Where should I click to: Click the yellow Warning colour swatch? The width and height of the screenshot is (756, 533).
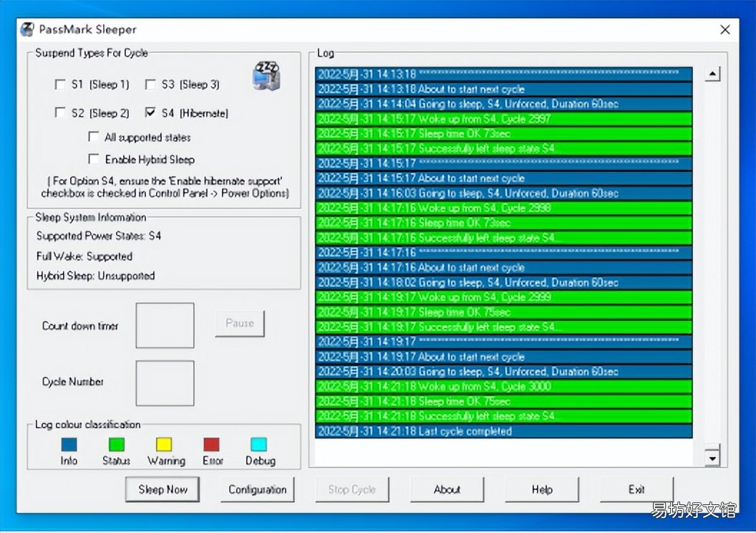pos(164,444)
